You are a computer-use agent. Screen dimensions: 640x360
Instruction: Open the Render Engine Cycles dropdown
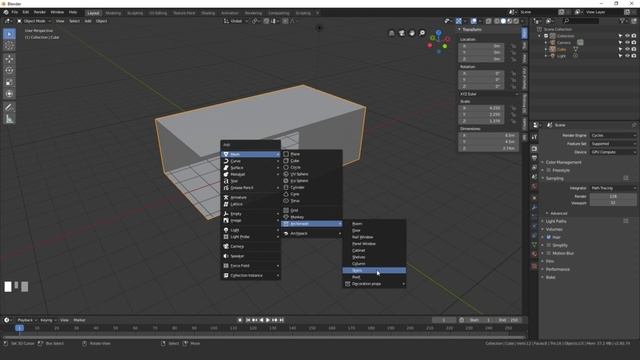pyautogui.click(x=613, y=136)
